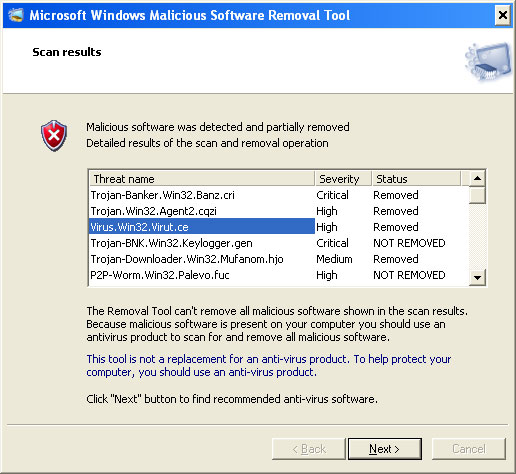Viewport: 516px width, 474px height.
Task: Click the scroll up arrow in threat list
Action: click(477, 179)
